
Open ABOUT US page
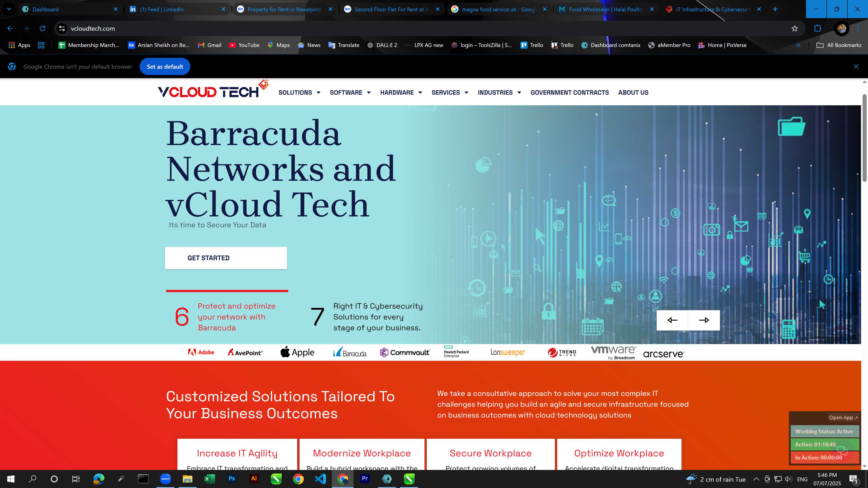point(633,93)
